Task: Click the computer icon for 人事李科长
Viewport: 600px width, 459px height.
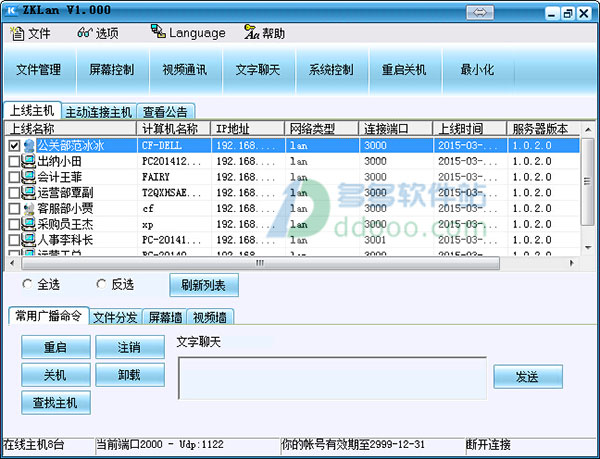Action: (x=28, y=240)
